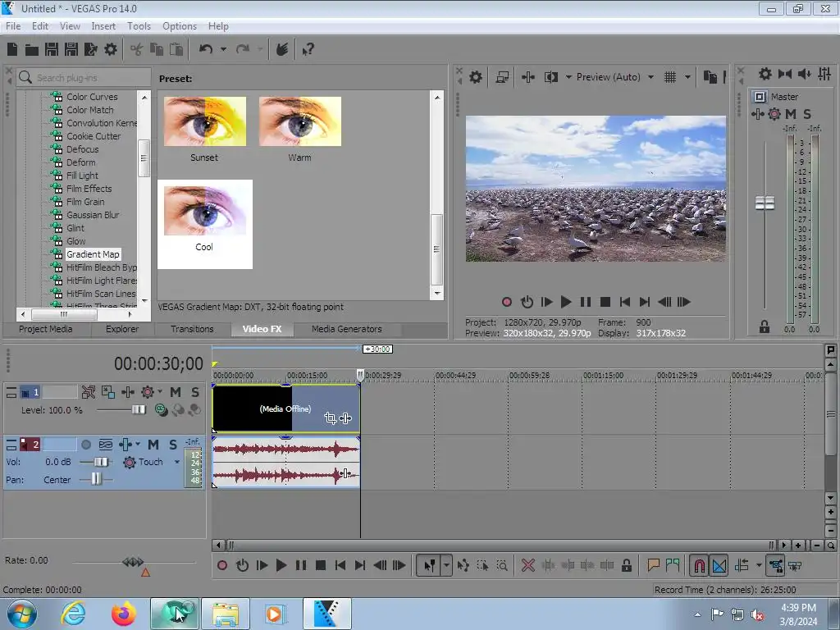This screenshot has width=840, height=630.
Task: Click the lock event icon
Action: [626, 565]
